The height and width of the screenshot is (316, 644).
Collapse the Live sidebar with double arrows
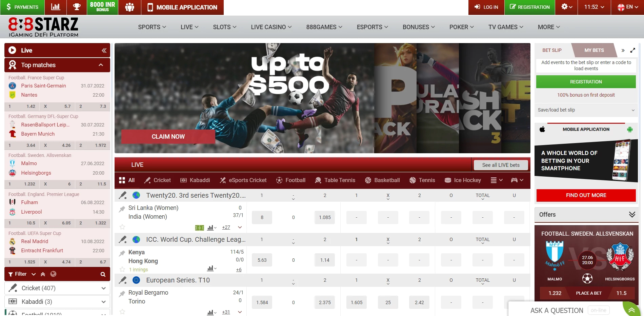pos(104,50)
